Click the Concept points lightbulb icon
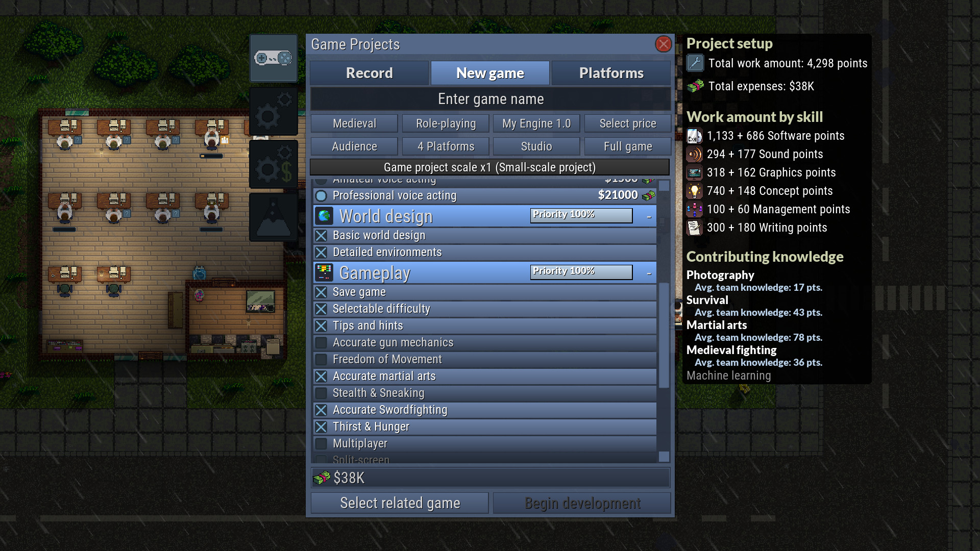 pos(694,191)
